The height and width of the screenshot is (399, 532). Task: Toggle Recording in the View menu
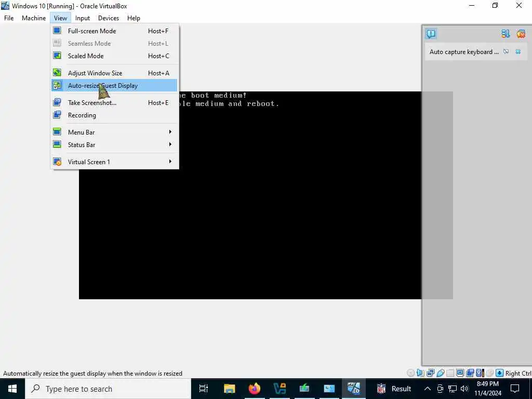click(x=114, y=115)
